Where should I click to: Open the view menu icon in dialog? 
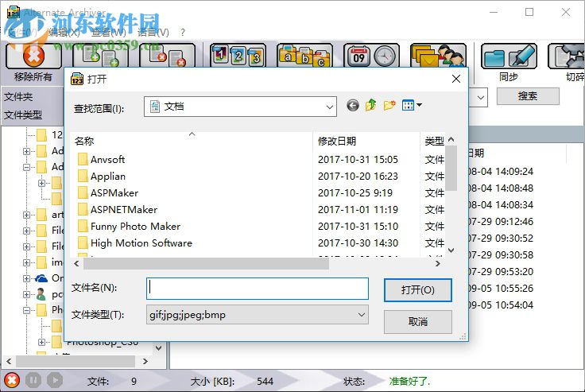412,106
